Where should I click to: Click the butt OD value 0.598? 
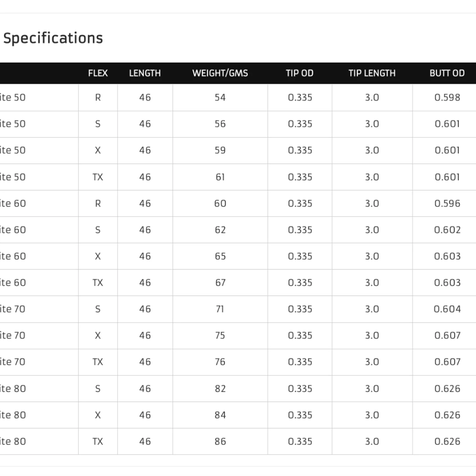point(447,98)
